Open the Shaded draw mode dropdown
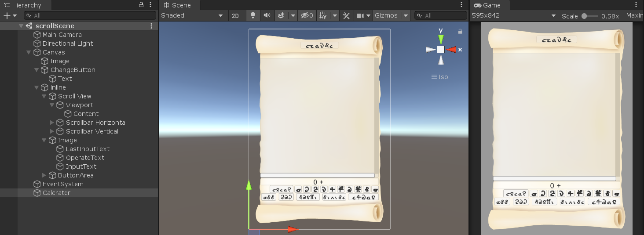644x235 pixels. click(x=192, y=15)
